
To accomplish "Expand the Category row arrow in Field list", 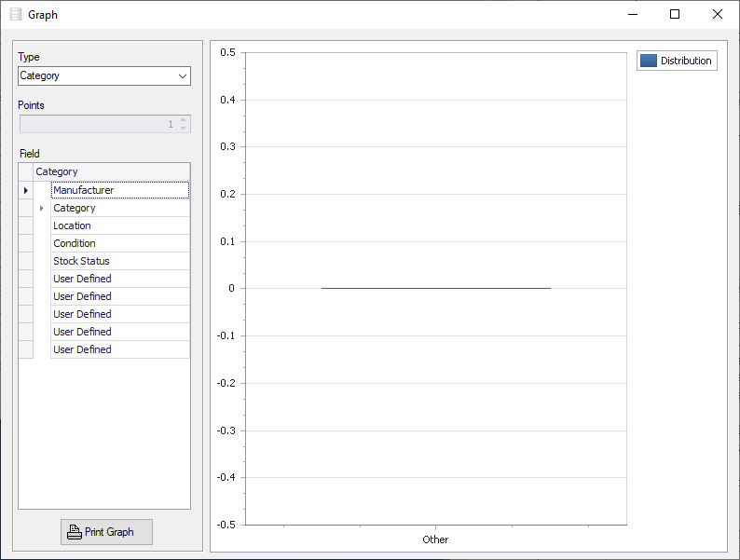I will point(42,208).
